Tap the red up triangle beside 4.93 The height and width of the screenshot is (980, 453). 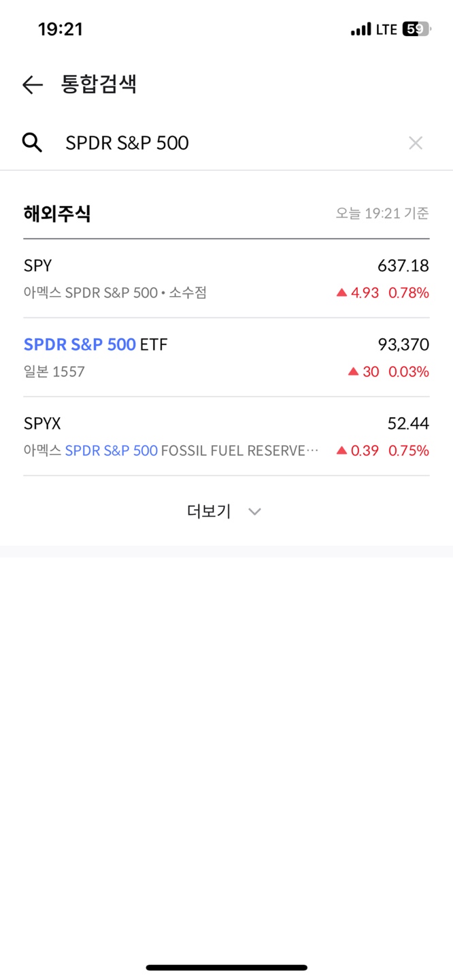341,293
